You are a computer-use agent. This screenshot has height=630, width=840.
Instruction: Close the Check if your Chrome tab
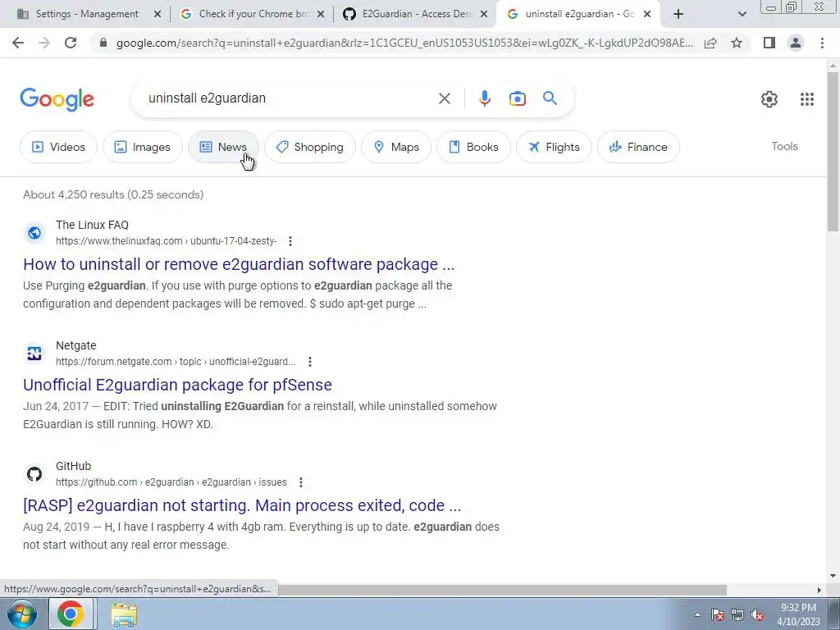point(321,15)
